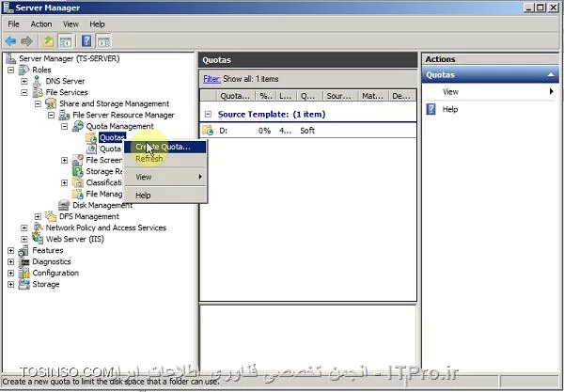The width and height of the screenshot is (564, 392).
Task: Select Configuration tree item label
Action: coord(55,273)
